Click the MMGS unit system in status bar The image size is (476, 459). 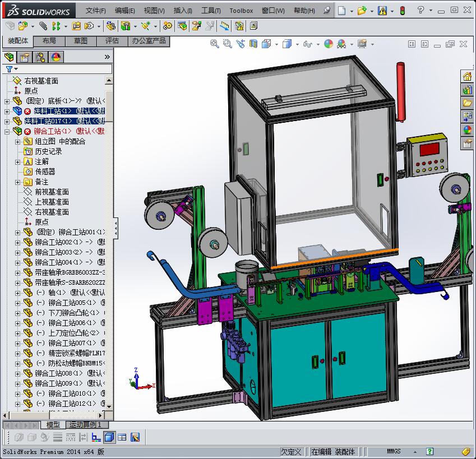pyautogui.click(x=394, y=451)
